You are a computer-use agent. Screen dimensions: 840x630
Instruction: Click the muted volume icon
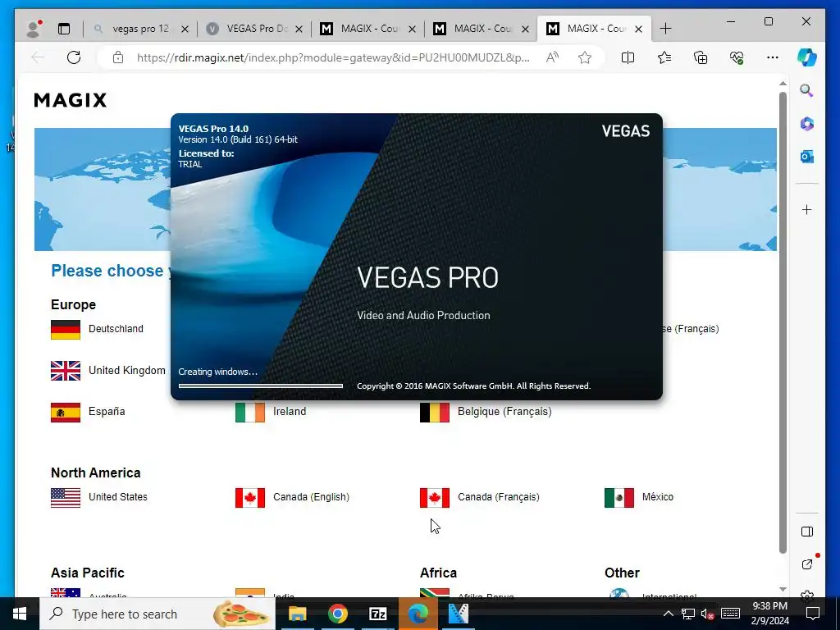point(708,614)
